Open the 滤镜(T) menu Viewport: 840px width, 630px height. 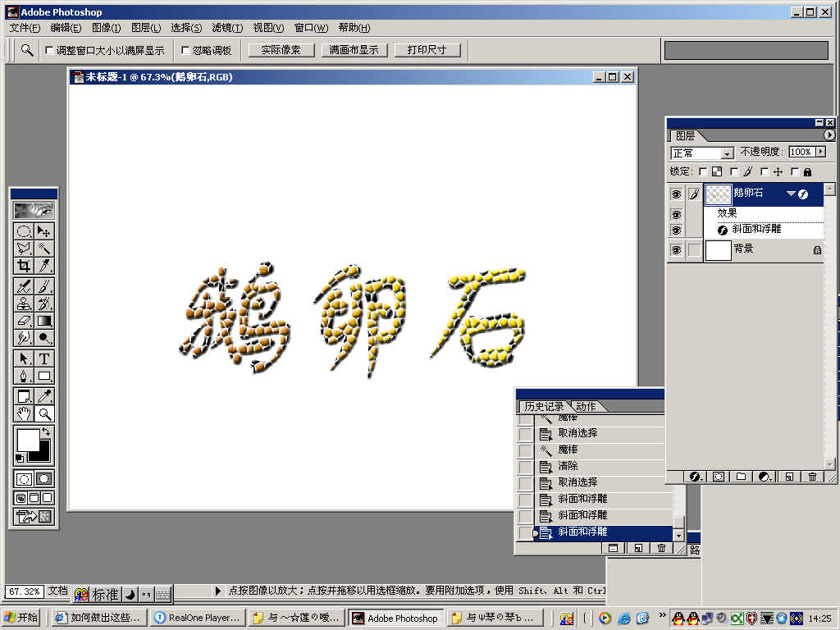(x=227, y=28)
